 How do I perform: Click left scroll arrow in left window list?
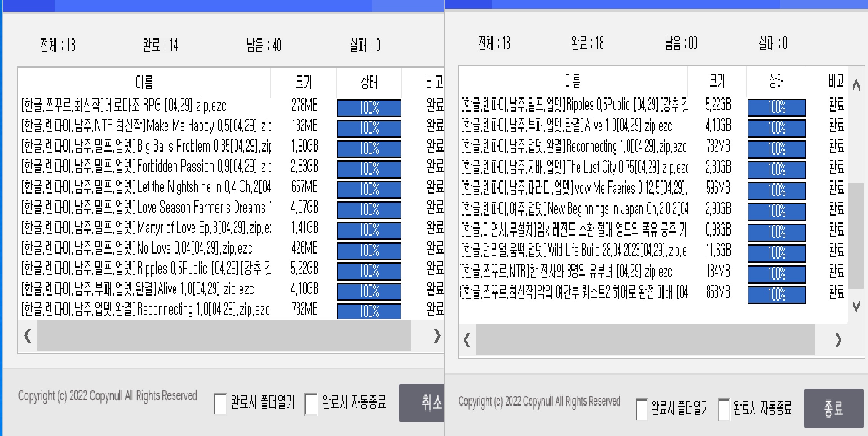(27, 336)
